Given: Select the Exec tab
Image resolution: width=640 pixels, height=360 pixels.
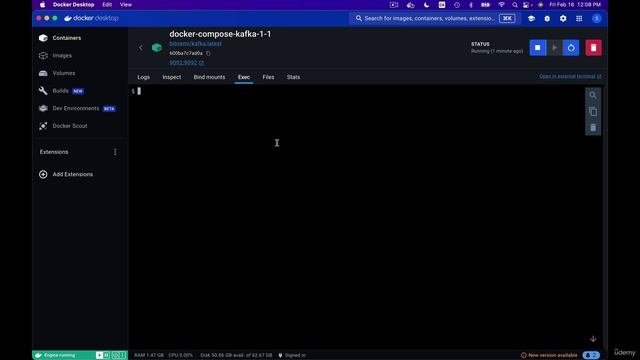Looking at the screenshot, I should coord(244,77).
